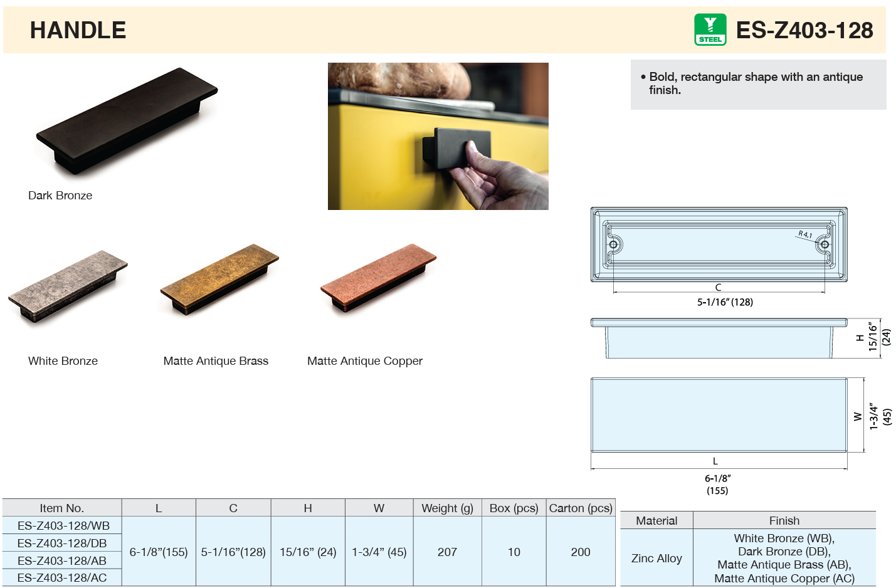Click the HANDLE page heading
This screenshot has height=588, width=896.
(78, 30)
